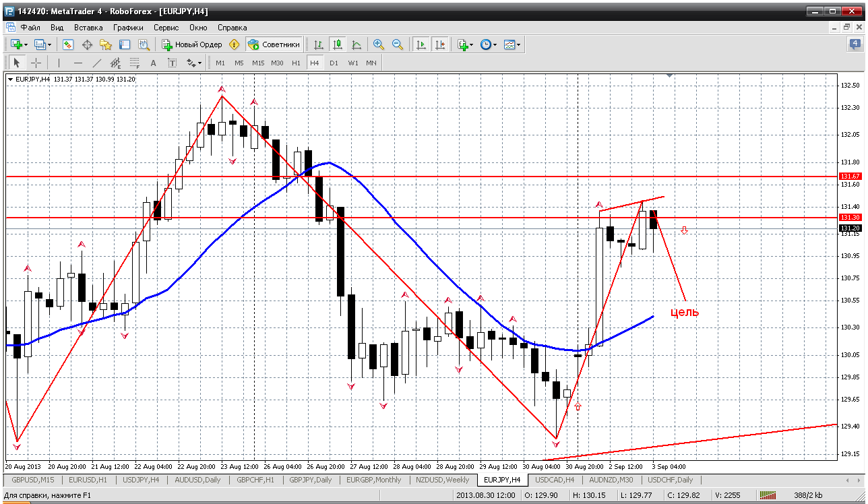Viewport: 868px width, 504px height.
Task: Open the Вид menu
Action: [57, 28]
